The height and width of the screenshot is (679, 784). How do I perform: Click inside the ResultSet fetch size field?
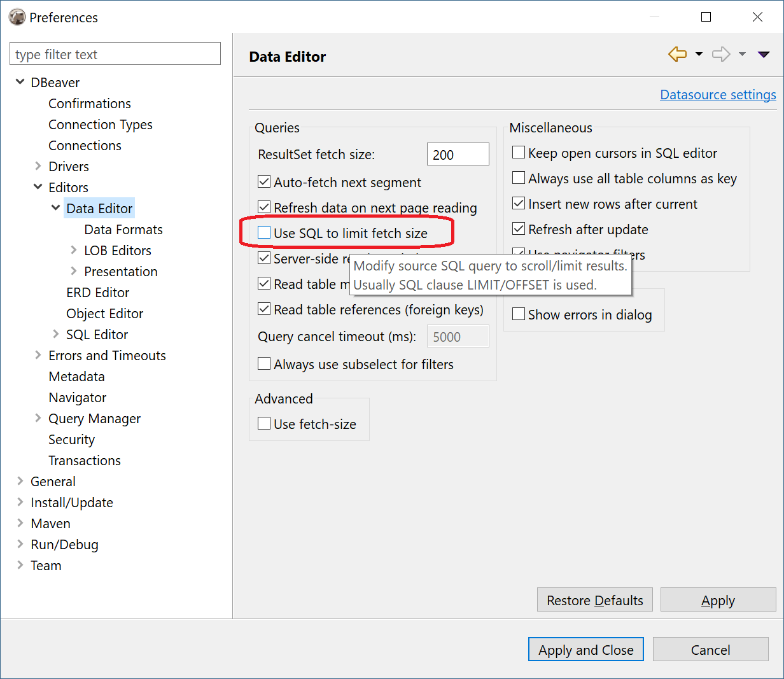(458, 154)
